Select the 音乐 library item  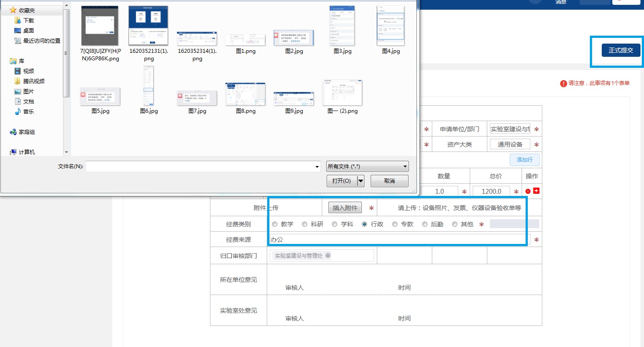click(x=28, y=111)
